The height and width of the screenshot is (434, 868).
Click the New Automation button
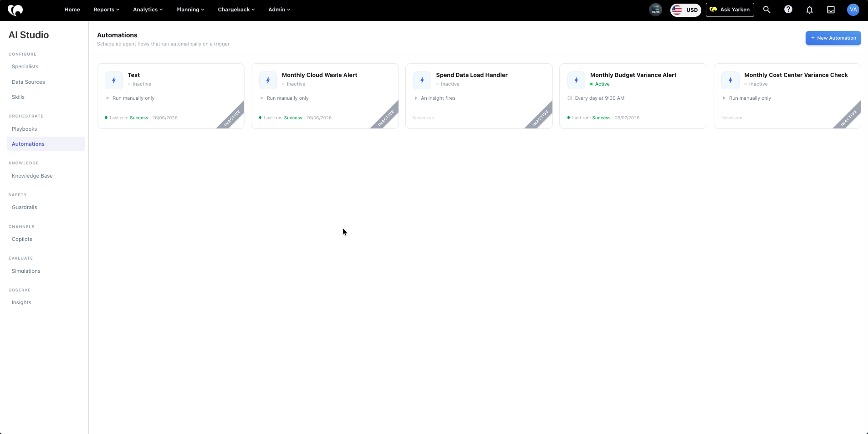pos(833,38)
